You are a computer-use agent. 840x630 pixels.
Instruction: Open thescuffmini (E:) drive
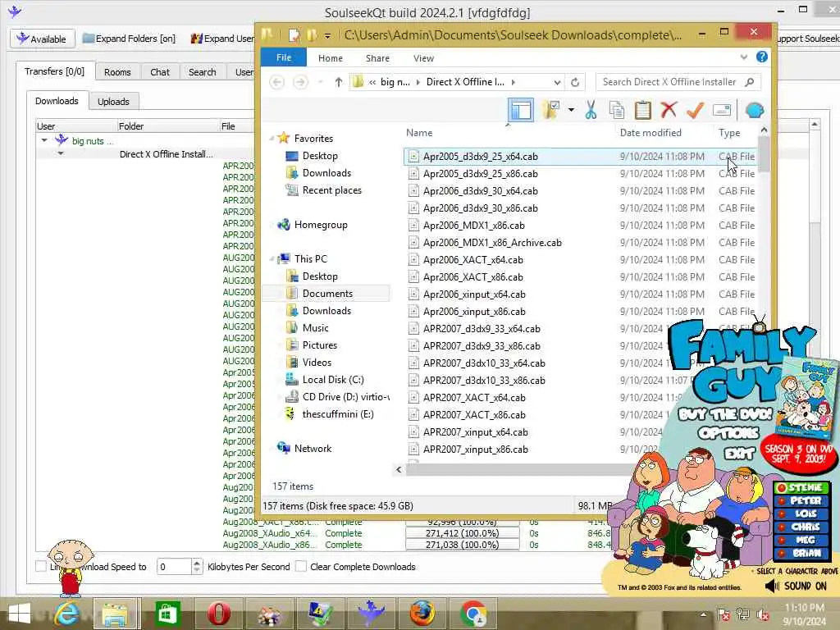337,414
